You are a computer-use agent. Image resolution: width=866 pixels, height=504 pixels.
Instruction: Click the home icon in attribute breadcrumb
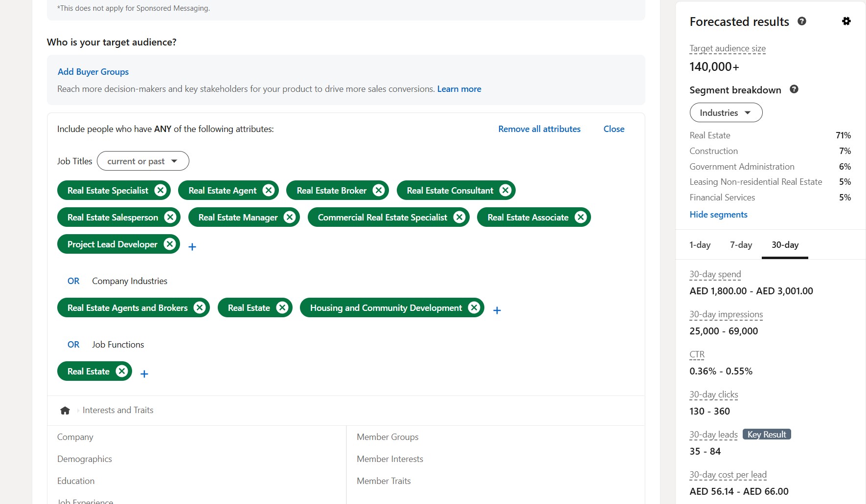click(x=65, y=411)
